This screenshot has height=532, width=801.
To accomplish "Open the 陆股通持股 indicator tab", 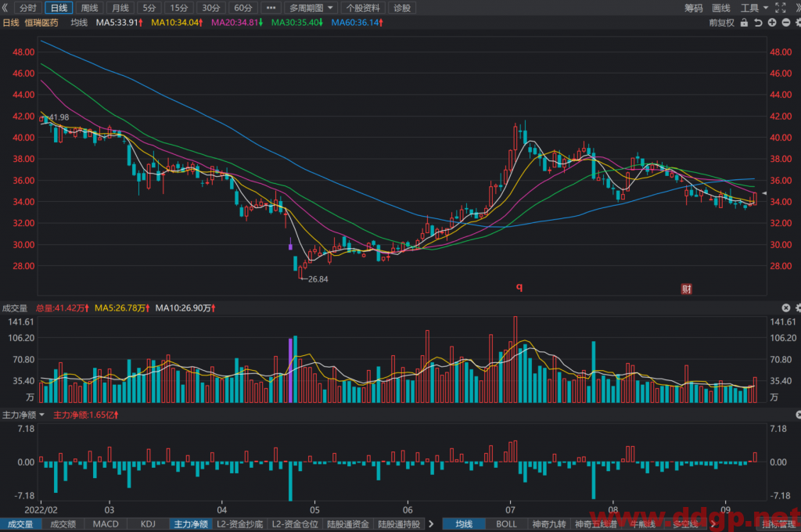I will 399,524.
